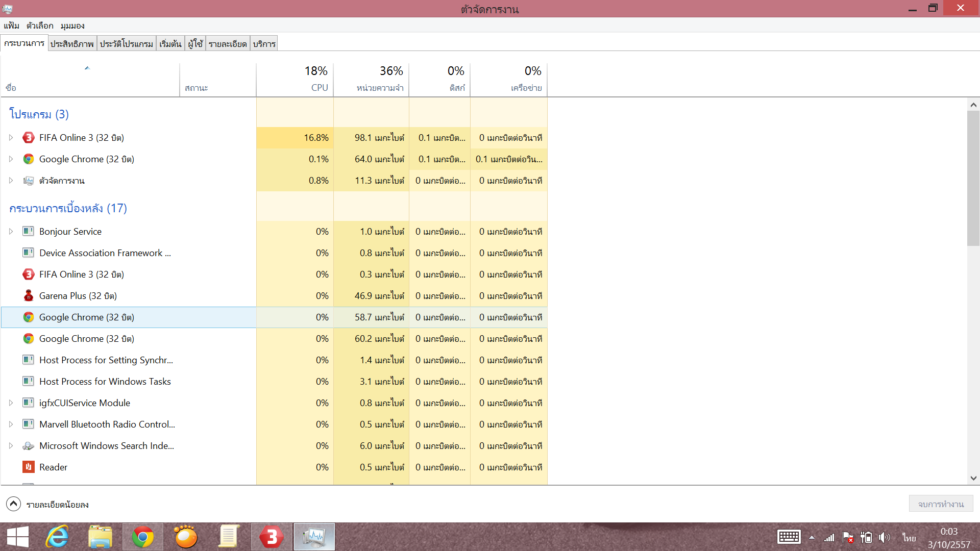This screenshot has height=551, width=980.
Task: Click the Device Association Framework icon
Action: (29, 253)
